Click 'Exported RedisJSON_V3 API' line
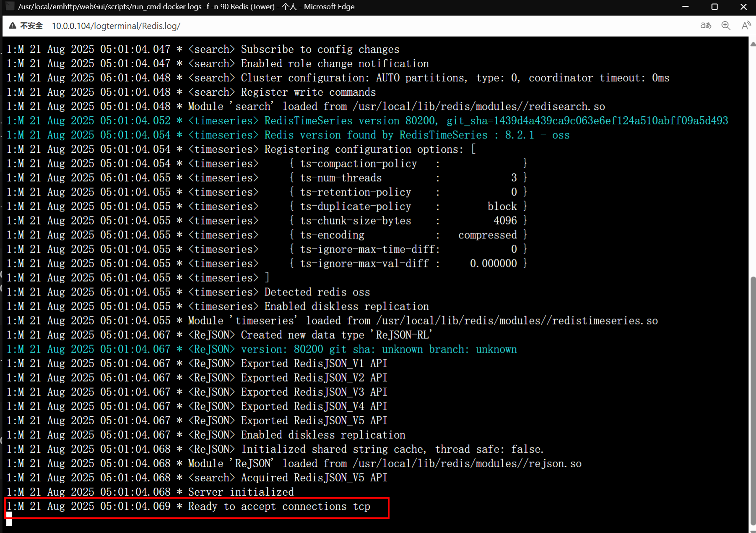756x533 pixels. pyautogui.click(x=197, y=392)
